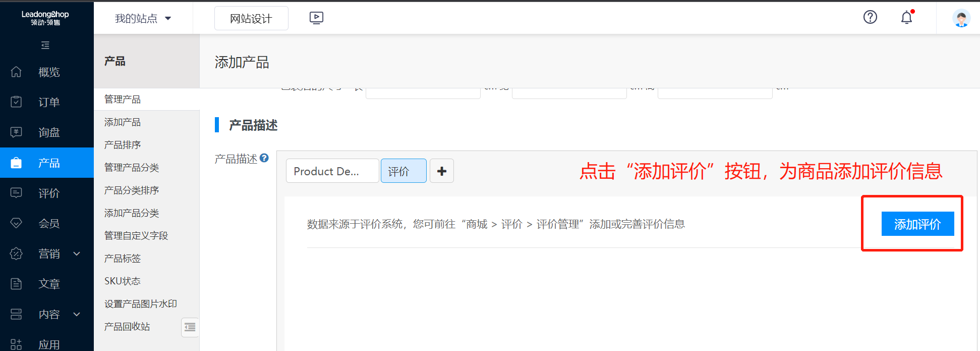980x351 pixels.
Task: Toggle the submenu collapse icon near 产品回收站
Action: click(x=190, y=327)
